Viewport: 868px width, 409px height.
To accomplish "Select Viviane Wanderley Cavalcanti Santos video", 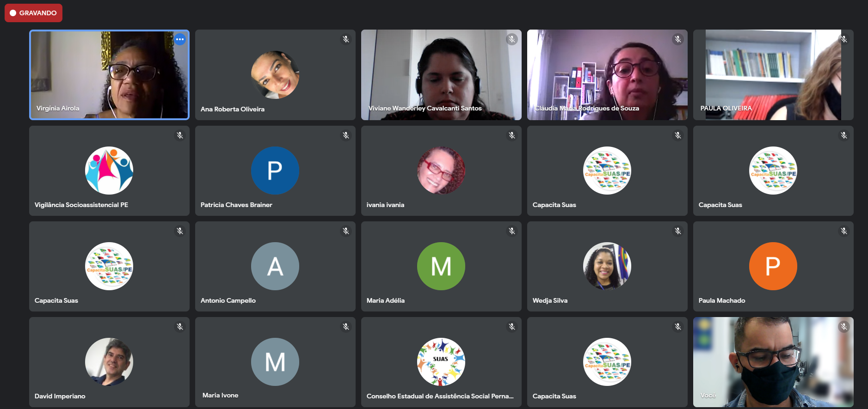I will click(441, 75).
